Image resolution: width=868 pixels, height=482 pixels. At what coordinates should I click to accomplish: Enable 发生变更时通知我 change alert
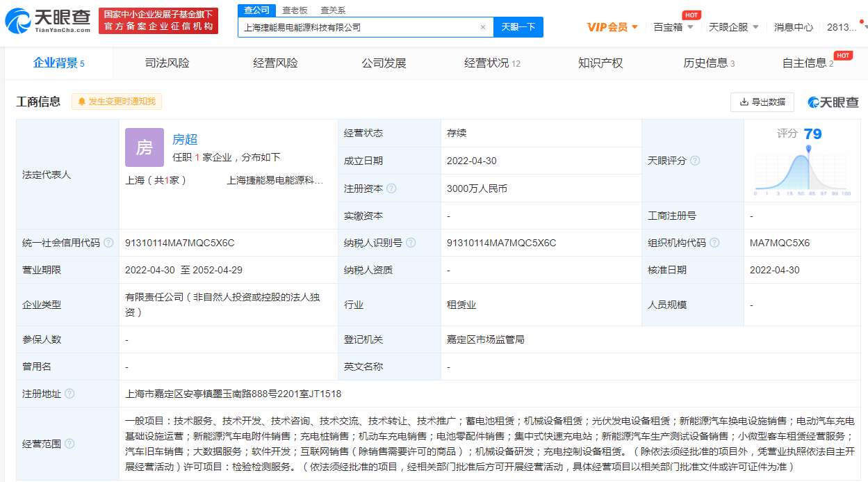pos(117,102)
